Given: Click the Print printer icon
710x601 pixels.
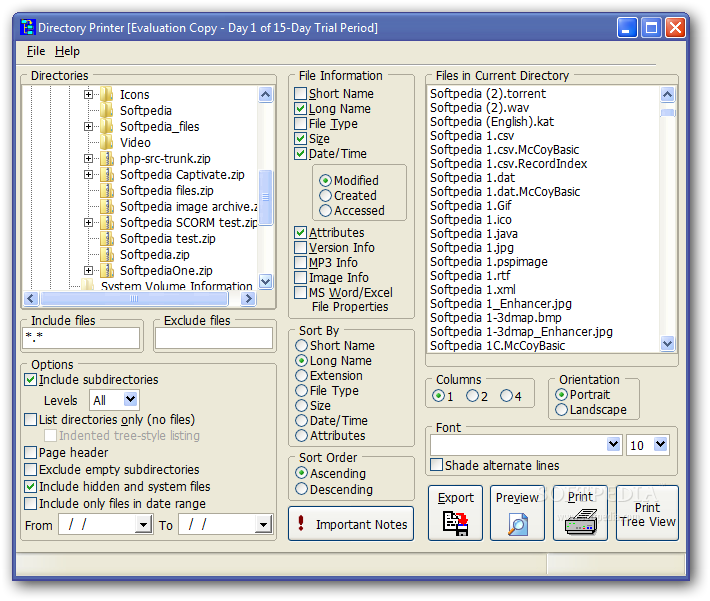Looking at the screenshot, I should (x=580, y=513).
